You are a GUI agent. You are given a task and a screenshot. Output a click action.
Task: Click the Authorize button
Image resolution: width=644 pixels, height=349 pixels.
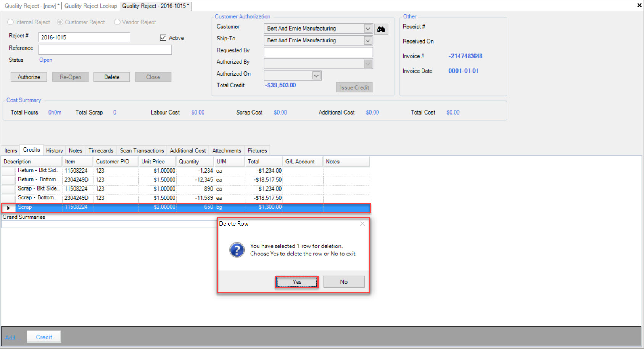click(29, 77)
